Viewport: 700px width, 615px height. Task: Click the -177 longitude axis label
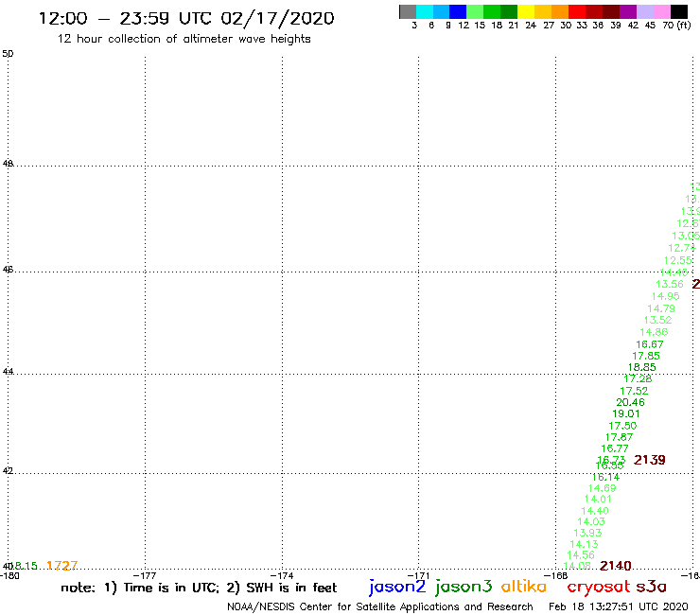145,575
